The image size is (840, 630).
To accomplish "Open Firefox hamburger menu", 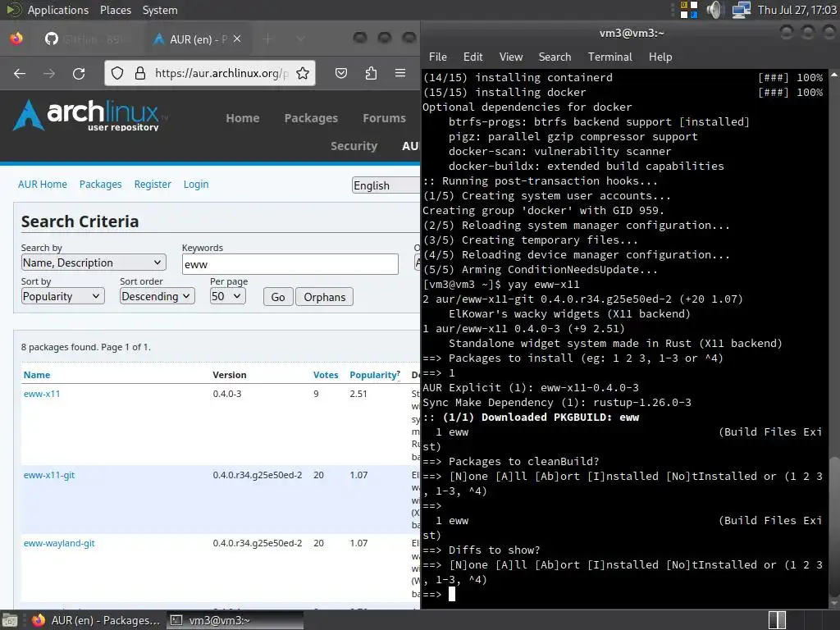I will pos(400,73).
